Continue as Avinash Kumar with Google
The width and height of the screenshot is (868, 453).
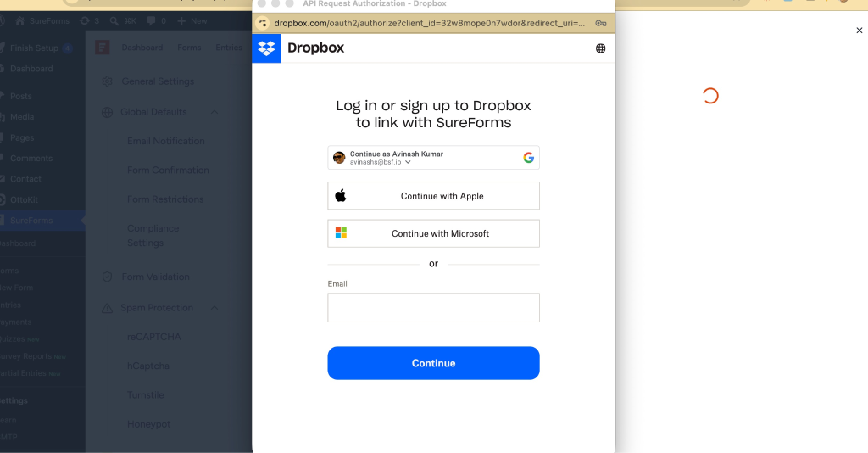[433, 158]
